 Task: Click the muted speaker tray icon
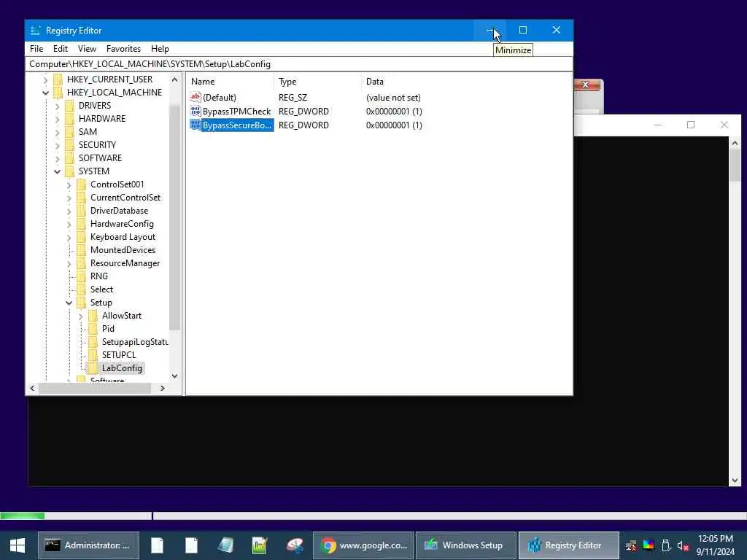point(683,545)
